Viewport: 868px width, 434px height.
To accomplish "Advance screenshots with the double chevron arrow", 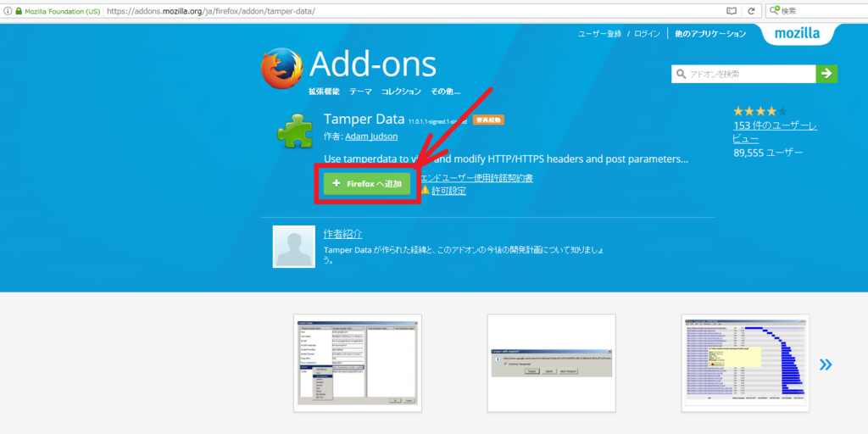I will point(826,364).
